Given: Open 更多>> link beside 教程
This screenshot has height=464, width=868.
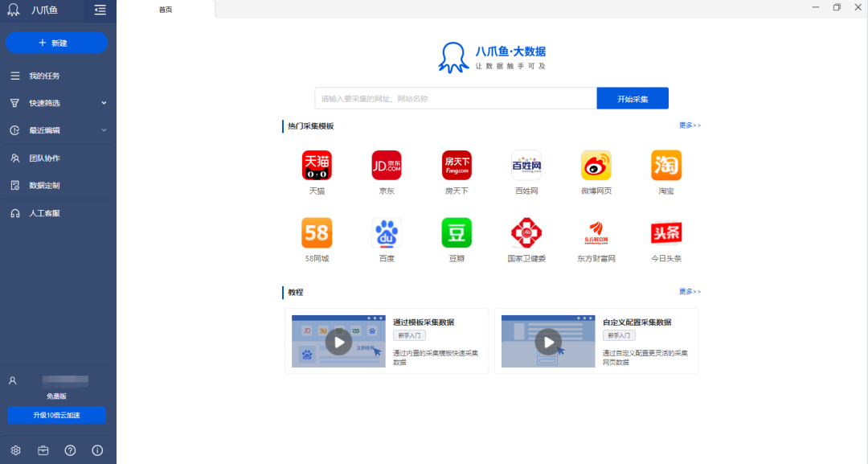Looking at the screenshot, I should [690, 291].
